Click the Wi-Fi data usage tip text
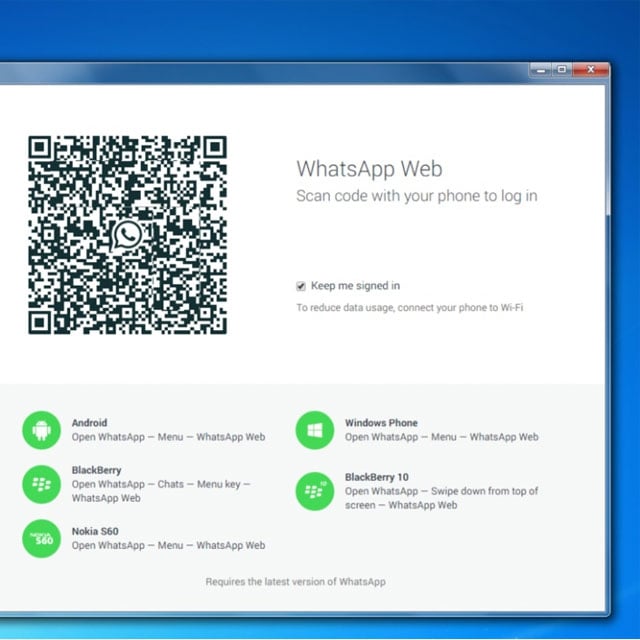The width and height of the screenshot is (640, 640). point(410,308)
